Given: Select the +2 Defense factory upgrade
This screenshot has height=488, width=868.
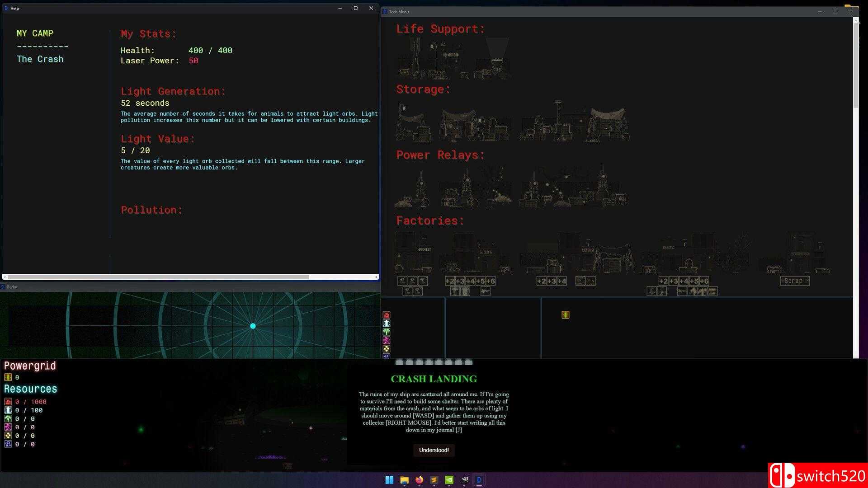Looking at the screenshot, I should click(541, 281).
